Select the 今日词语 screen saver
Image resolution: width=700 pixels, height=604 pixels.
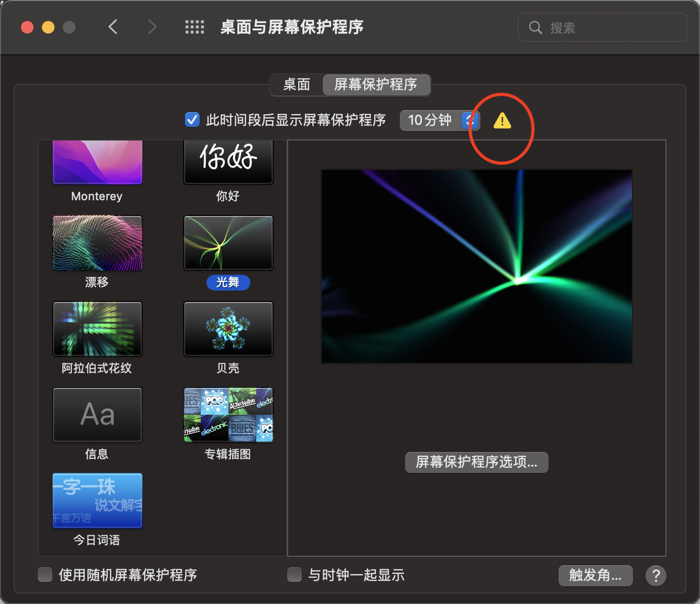pyautogui.click(x=97, y=501)
